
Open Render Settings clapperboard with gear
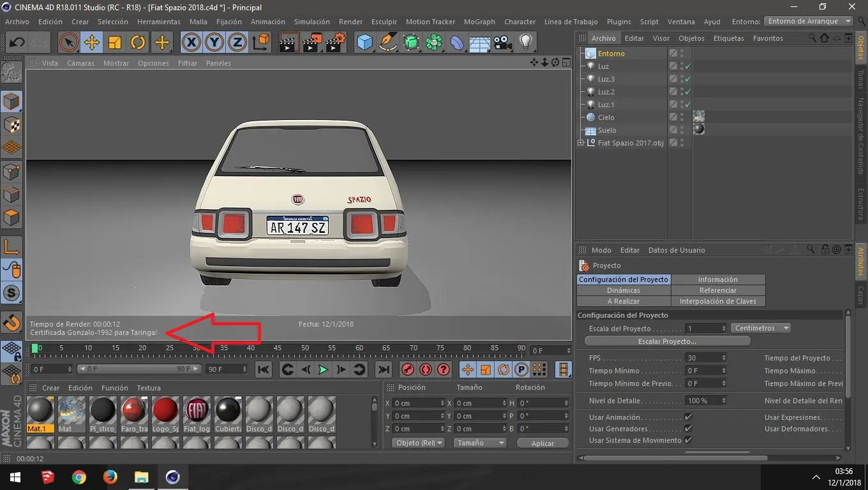pyautogui.click(x=335, y=43)
